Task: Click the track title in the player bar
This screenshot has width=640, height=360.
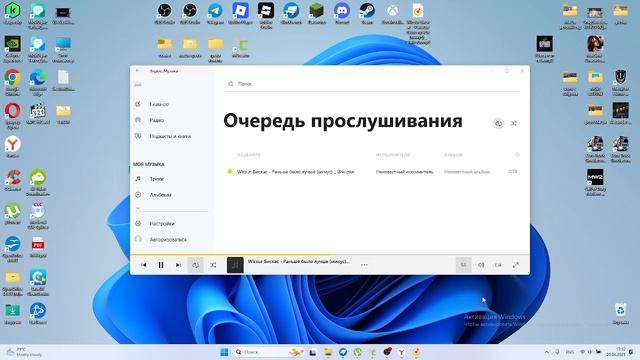Action: (299, 261)
